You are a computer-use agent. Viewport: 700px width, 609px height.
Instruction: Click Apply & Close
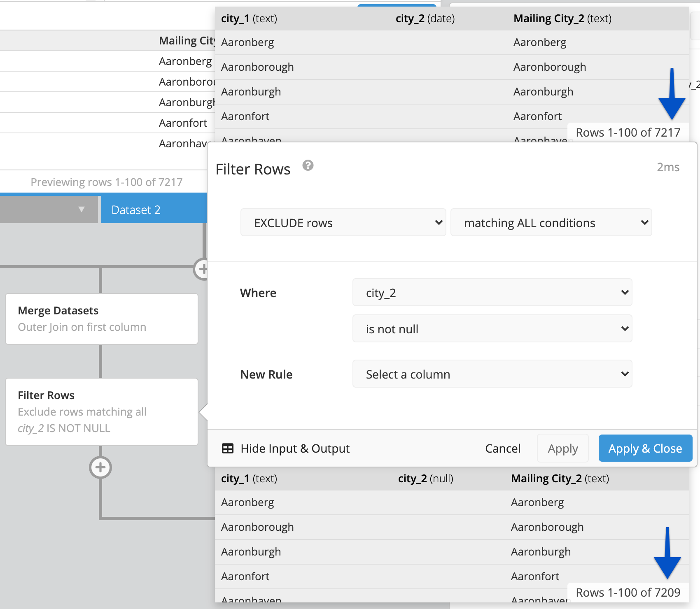click(x=645, y=449)
